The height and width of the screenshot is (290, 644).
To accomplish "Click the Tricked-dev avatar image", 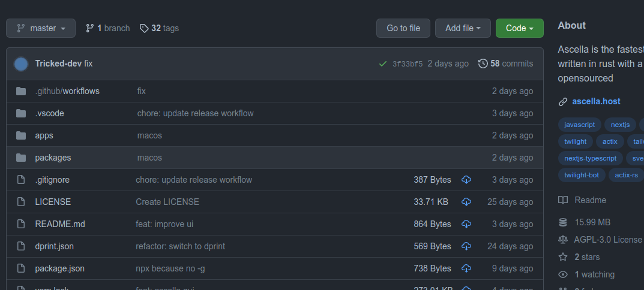I will tap(21, 64).
